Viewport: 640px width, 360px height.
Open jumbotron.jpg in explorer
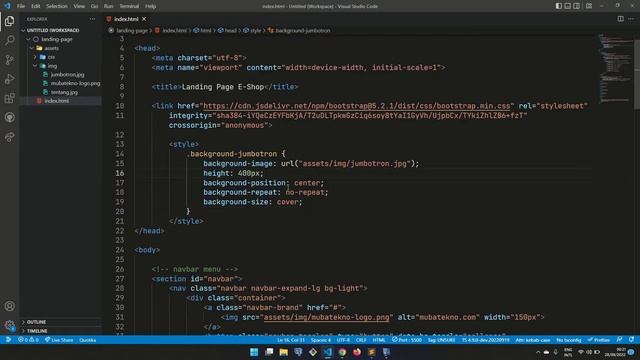67,75
